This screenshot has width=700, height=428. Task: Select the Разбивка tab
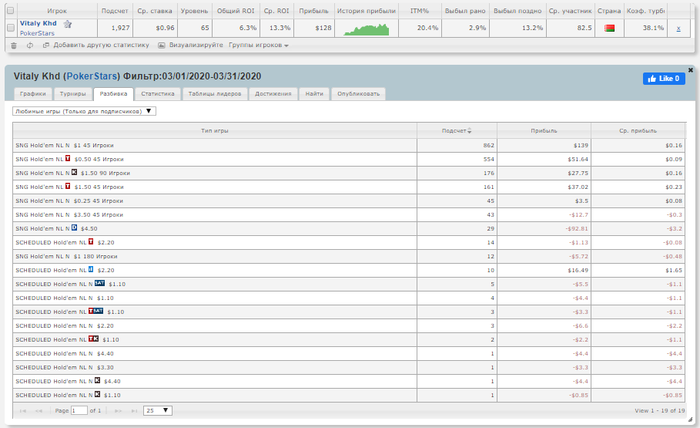[113, 94]
